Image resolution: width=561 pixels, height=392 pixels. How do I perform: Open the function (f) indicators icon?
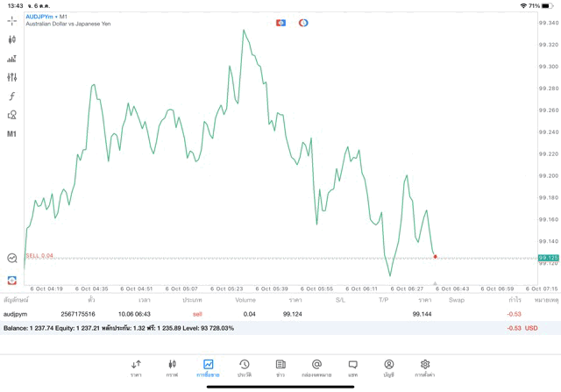pyautogui.click(x=12, y=96)
